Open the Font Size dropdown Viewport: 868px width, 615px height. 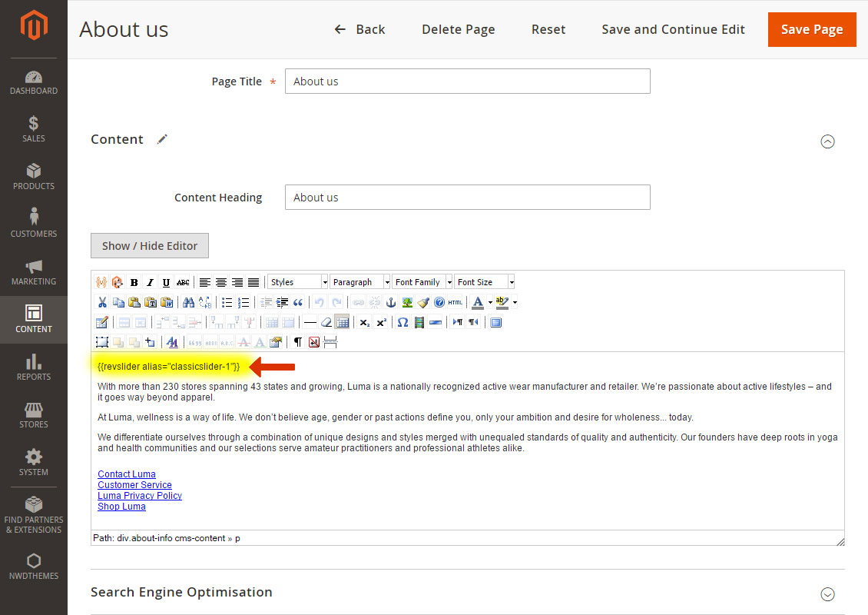click(485, 282)
